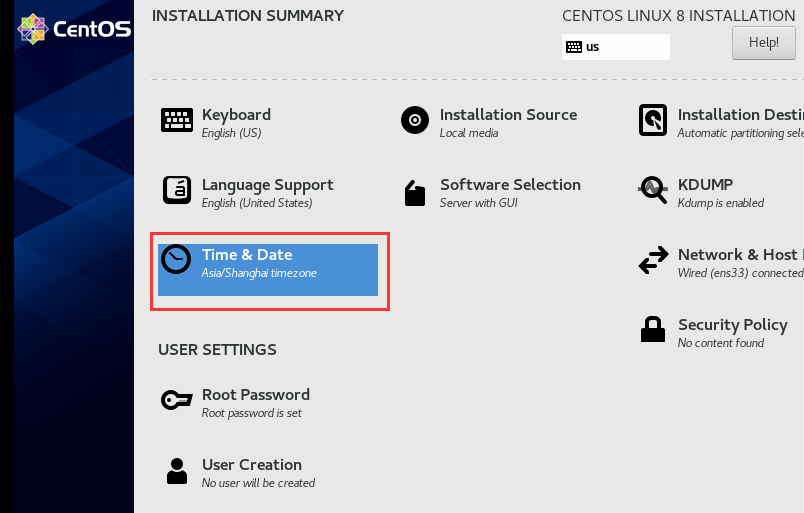Open Language Support settings title
The width and height of the screenshot is (804, 513).
click(268, 185)
